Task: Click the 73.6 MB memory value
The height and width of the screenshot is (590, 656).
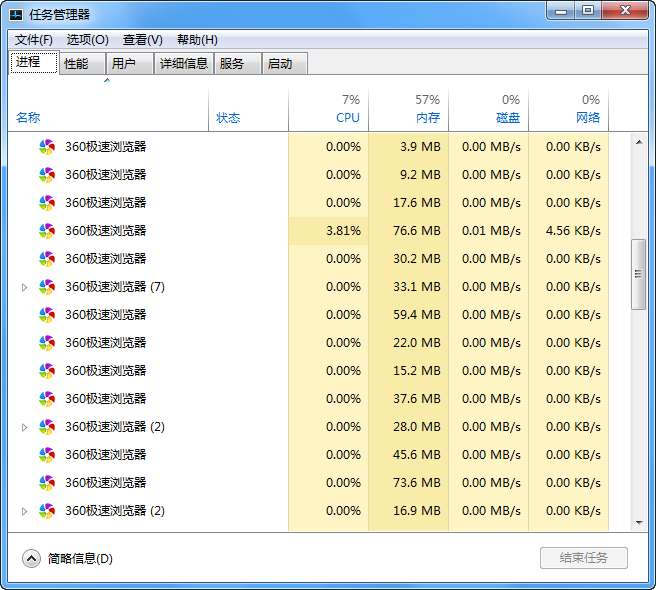Action: pos(417,483)
